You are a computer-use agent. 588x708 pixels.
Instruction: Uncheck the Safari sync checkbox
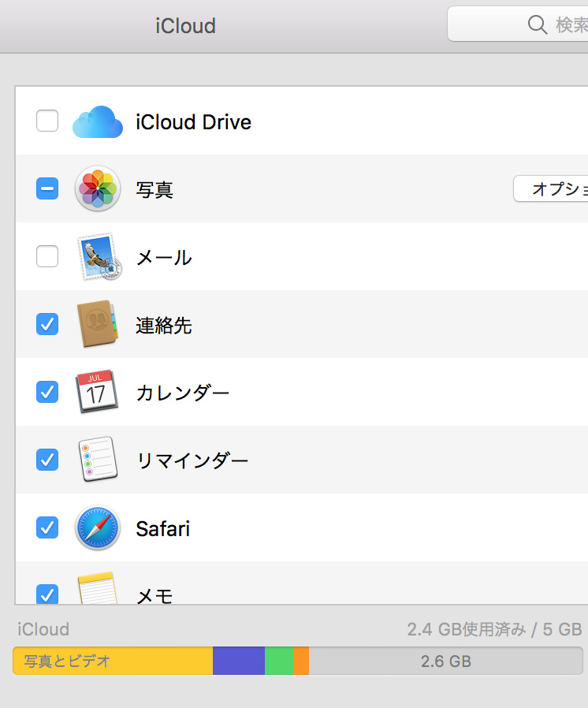(x=47, y=527)
